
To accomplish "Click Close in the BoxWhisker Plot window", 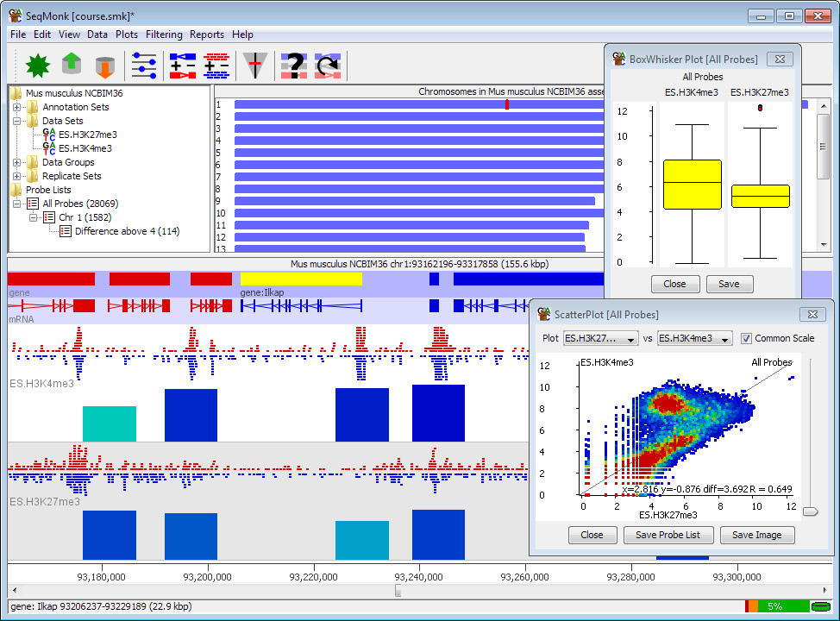I will tap(675, 284).
